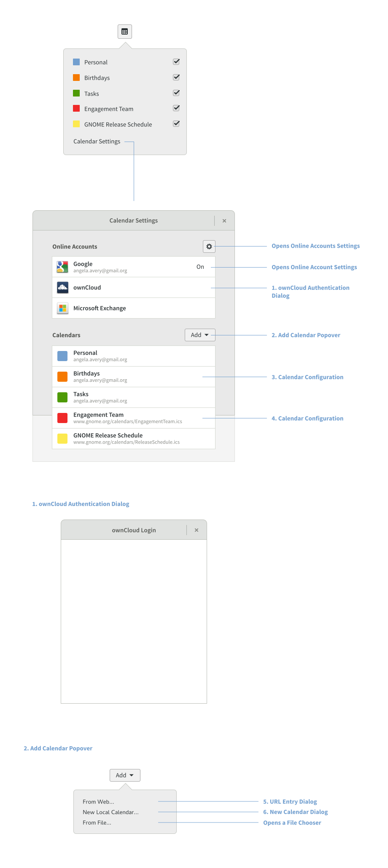This screenshot has height=868, width=388.
Task: Close the ownCloud Login dialog
Action: click(x=197, y=530)
